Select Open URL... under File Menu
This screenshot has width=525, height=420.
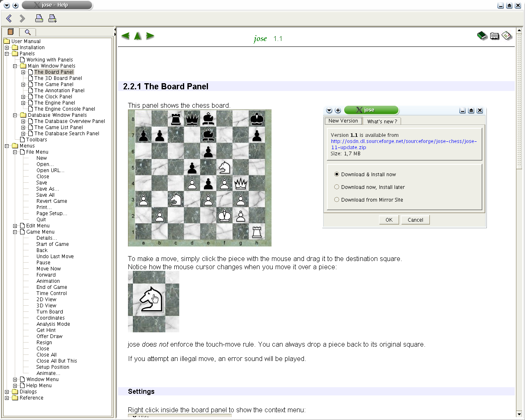(x=50, y=170)
